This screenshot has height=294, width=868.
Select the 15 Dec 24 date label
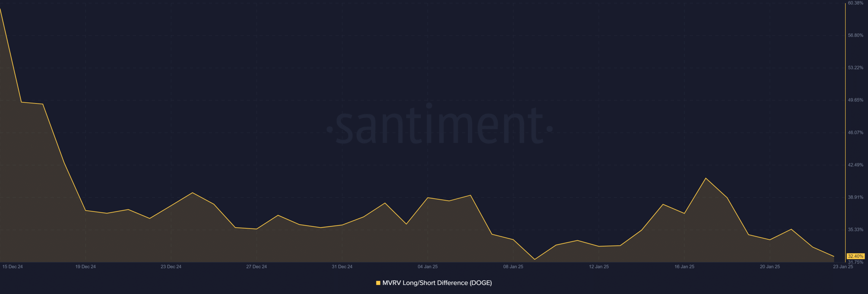click(x=13, y=267)
